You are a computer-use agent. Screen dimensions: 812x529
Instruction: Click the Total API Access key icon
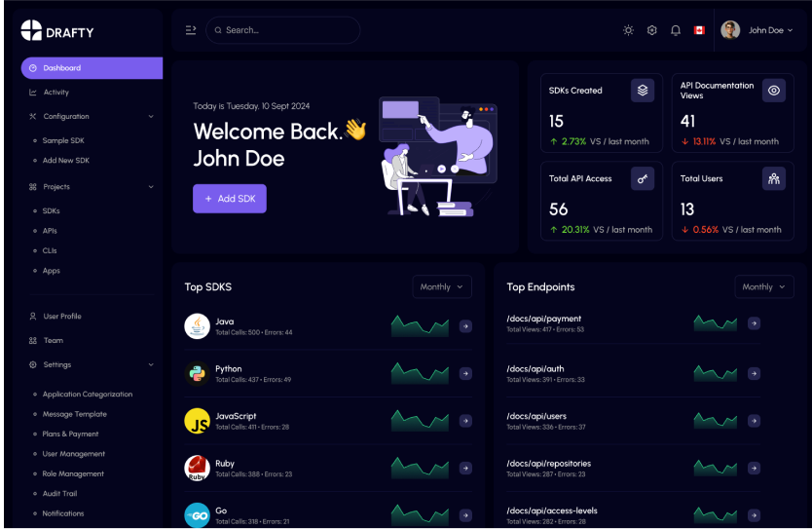[643, 178]
